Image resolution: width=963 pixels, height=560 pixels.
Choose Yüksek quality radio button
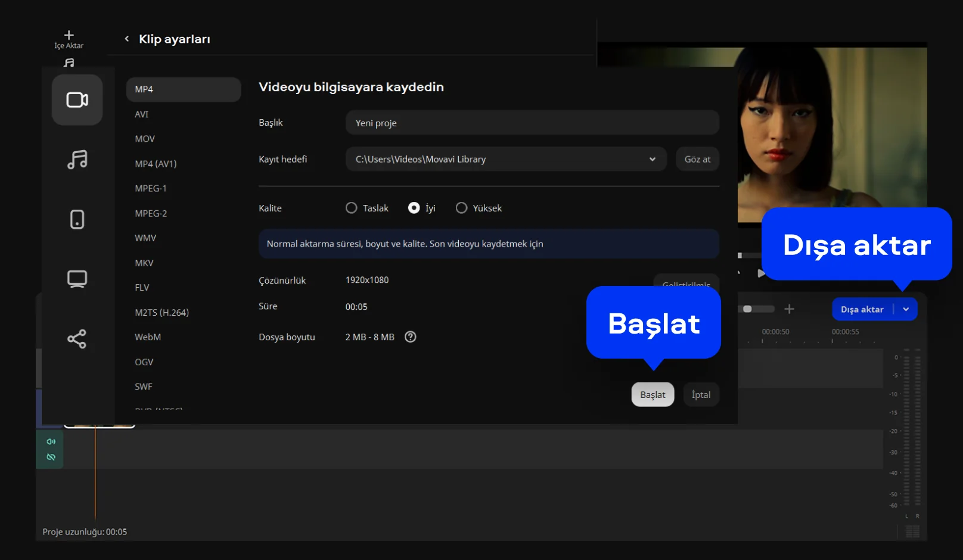[461, 208]
